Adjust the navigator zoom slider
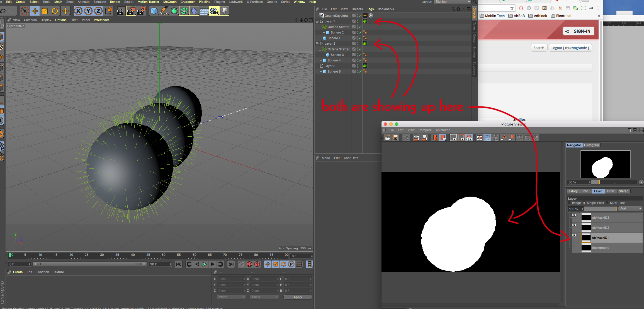644x309 pixels. 599,182
